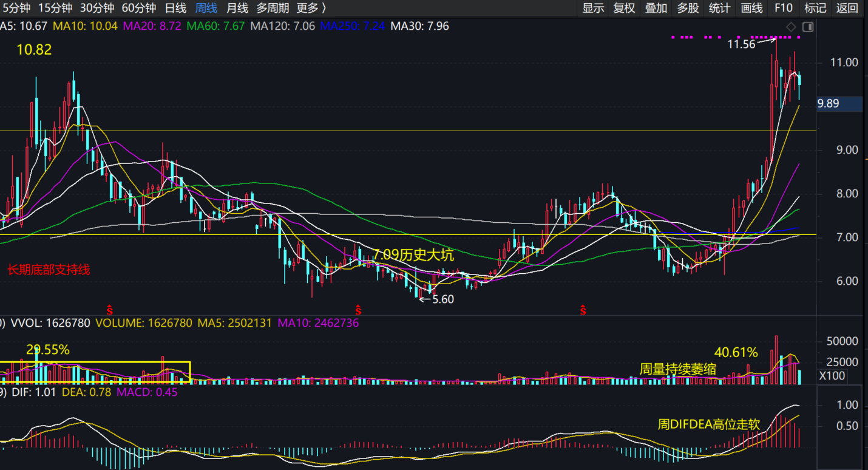Screen dimensions: 868x470
Task: Click the 统计 statistics button
Action: coord(719,8)
